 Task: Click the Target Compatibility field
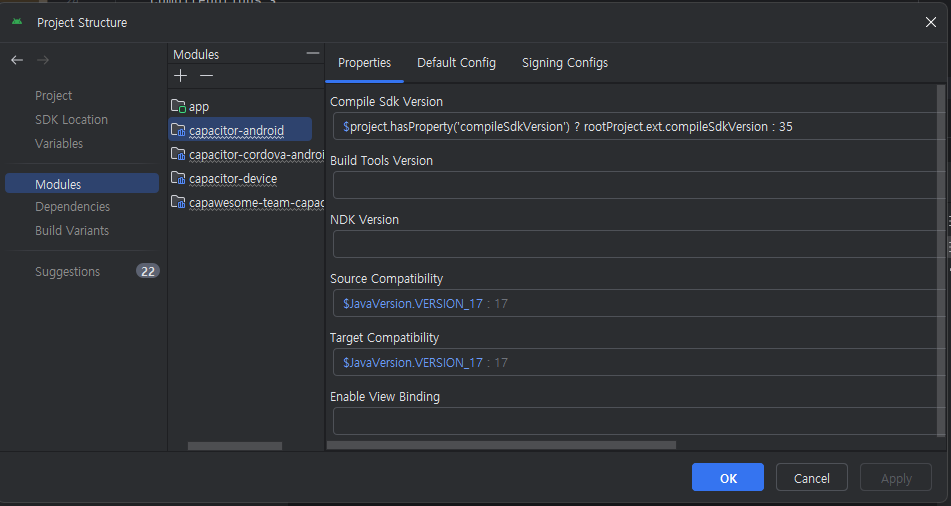pos(639,362)
